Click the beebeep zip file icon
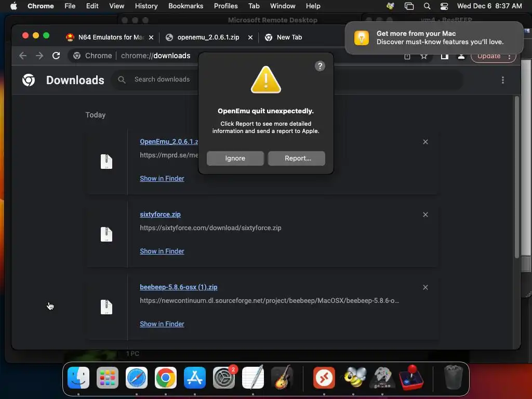 point(106,307)
